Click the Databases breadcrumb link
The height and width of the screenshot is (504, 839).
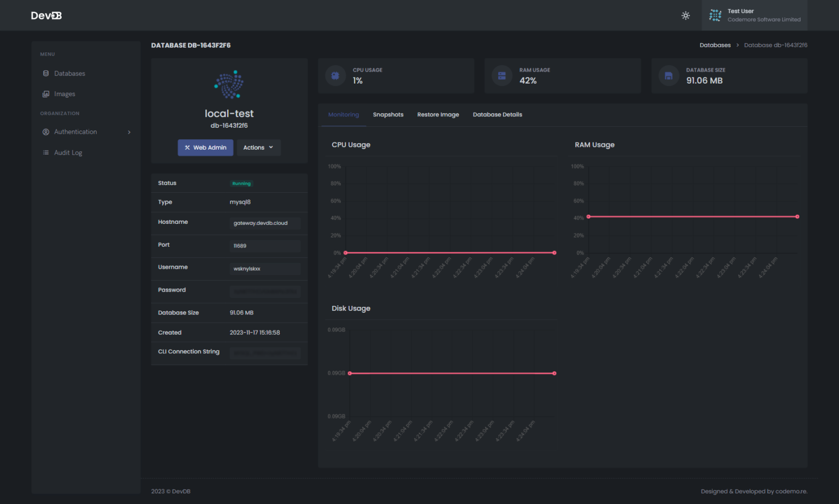pyautogui.click(x=715, y=45)
